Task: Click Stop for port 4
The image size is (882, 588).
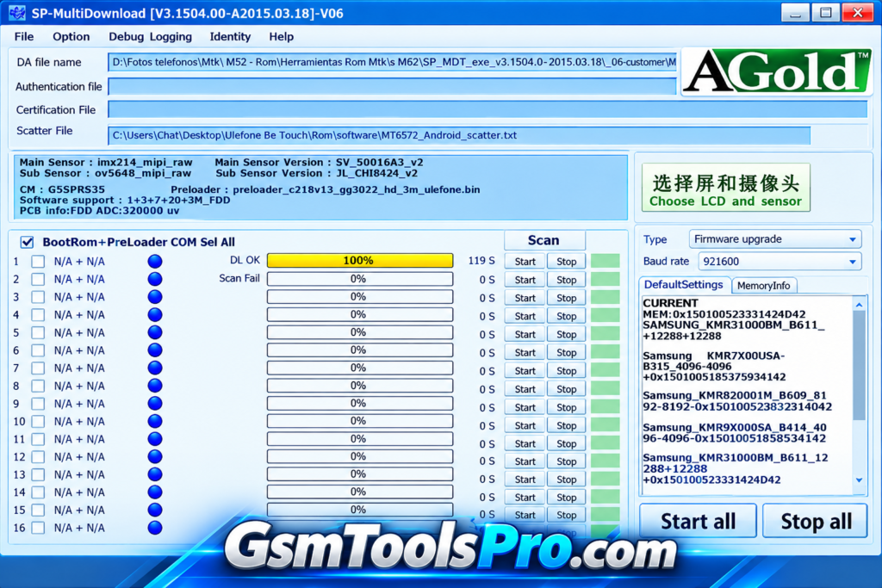Action: pos(567,316)
